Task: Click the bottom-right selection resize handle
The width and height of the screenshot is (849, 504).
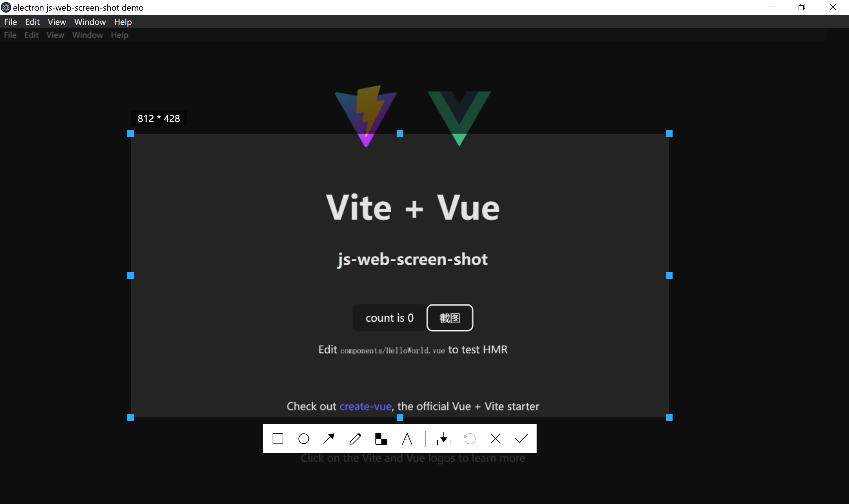Action: pos(669,417)
